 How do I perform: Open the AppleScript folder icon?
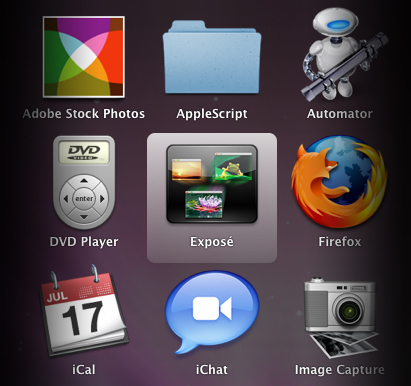[x=212, y=57]
